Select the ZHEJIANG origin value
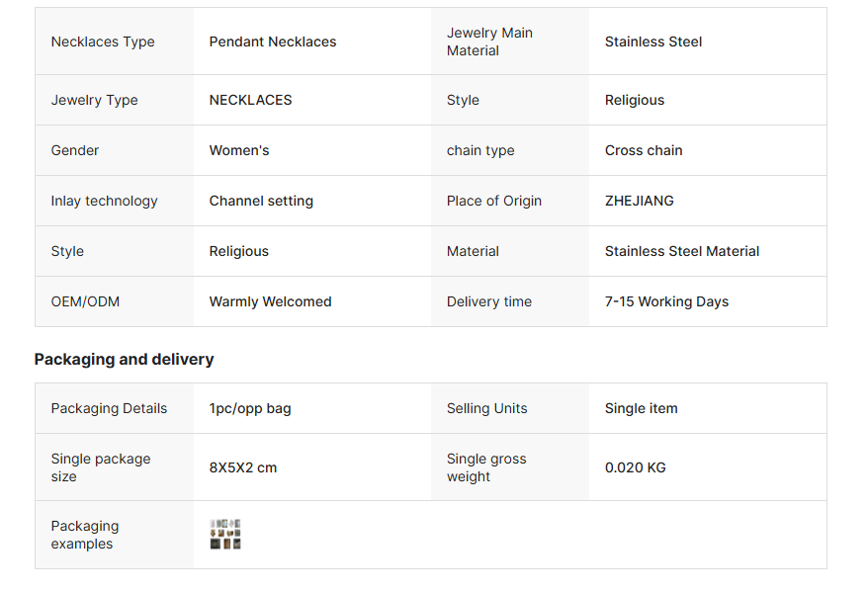The width and height of the screenshot is (868, 592). click(x=640, y=201)
